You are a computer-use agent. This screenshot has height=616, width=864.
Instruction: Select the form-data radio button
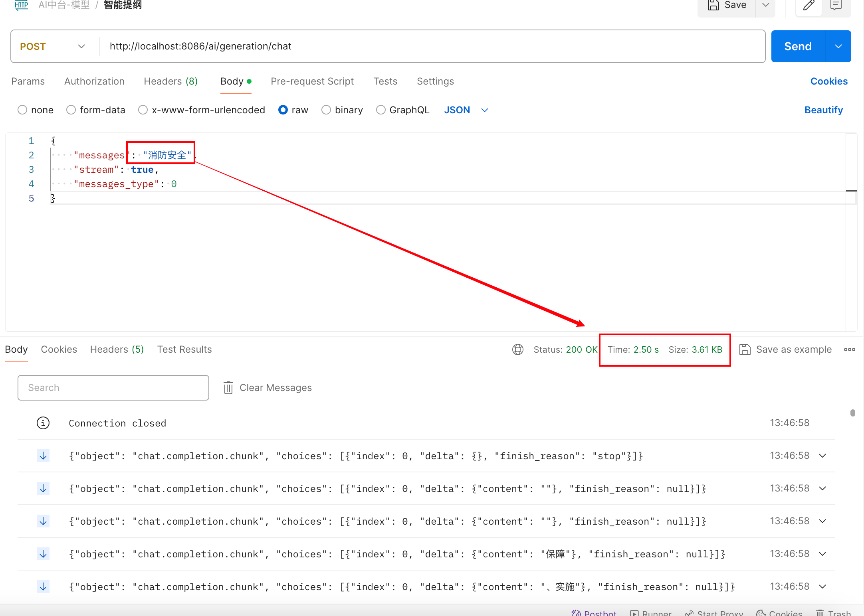click(71, 110)
